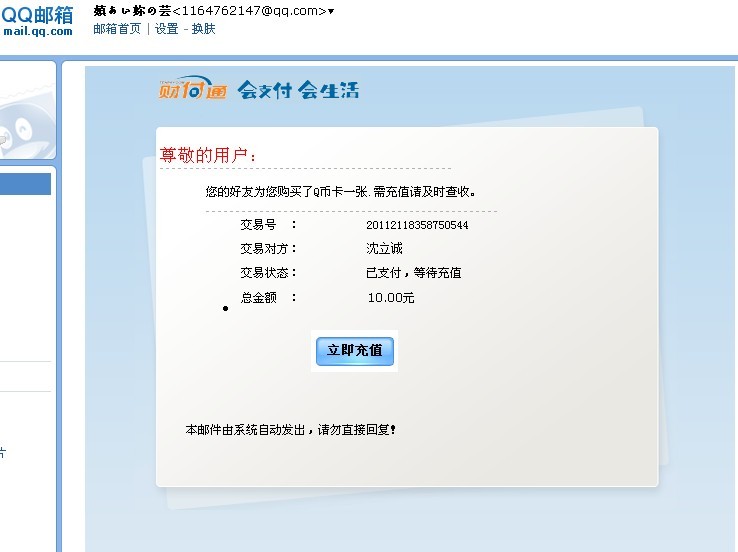Open the account dropdown arrow beside qq.com address
The image size is (738, 552).
coord(331,11)
